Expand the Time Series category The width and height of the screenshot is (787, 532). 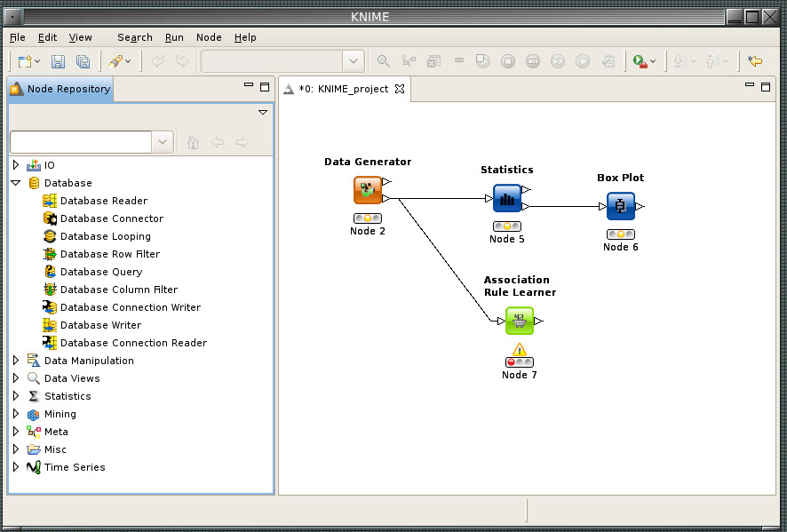click(x=16, y=467)
